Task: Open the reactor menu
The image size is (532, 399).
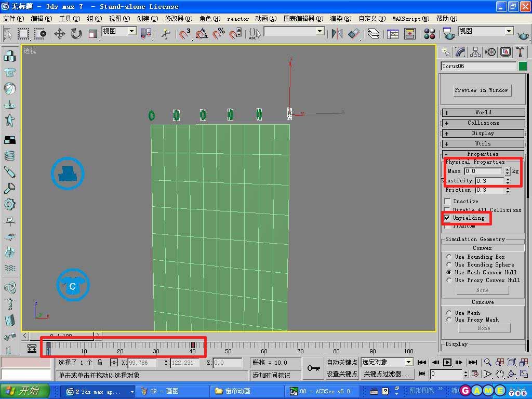Action: coord(238,19)
